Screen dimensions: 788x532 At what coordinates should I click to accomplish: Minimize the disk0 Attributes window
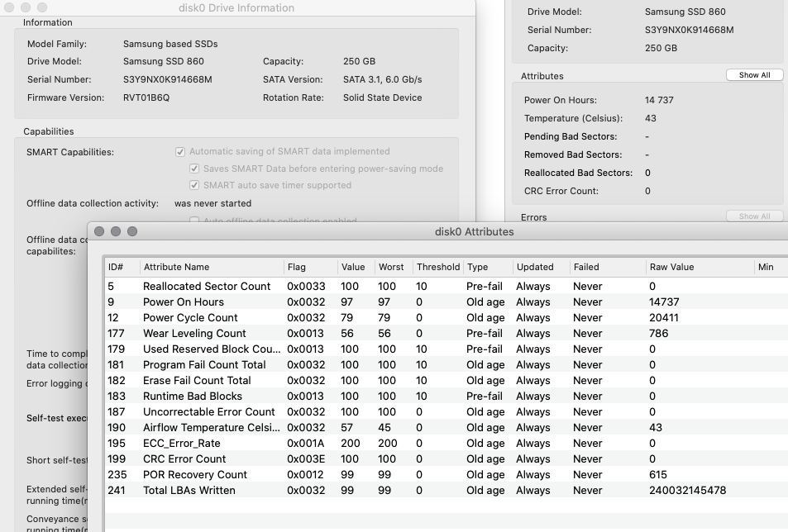(116, 231)
